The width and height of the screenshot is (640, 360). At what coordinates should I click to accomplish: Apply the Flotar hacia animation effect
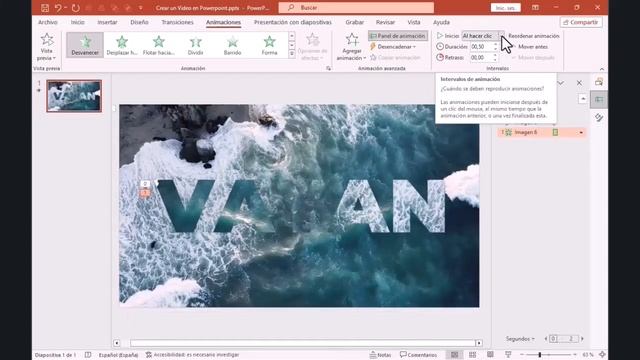point(159,45)
